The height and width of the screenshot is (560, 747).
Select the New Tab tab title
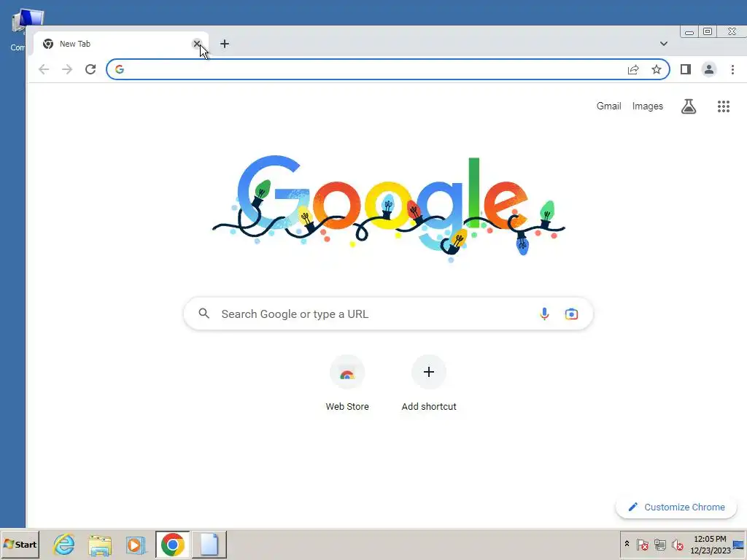pos(75,44)
